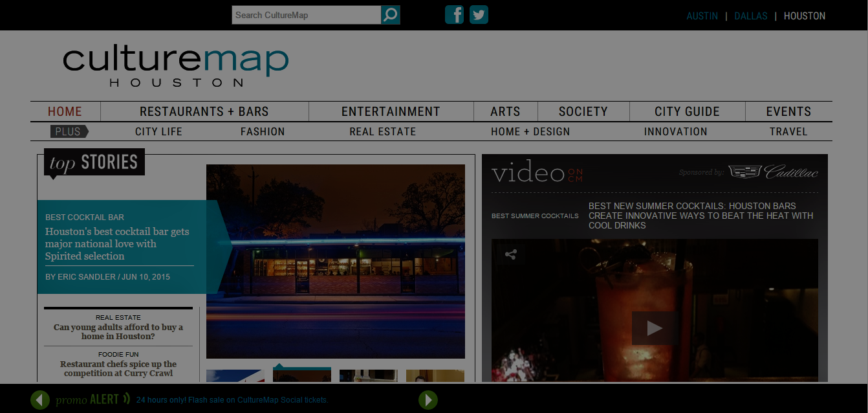Screen dimensions: 868x413
Task: Open the best cocktail bar story headline
Action: coord(117,243)
